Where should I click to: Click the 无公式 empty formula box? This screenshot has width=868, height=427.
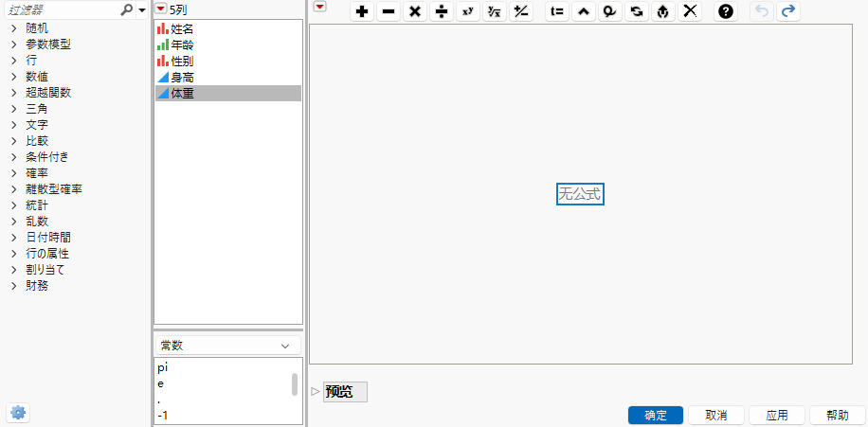pyautogui.click(x=580, y=194)
